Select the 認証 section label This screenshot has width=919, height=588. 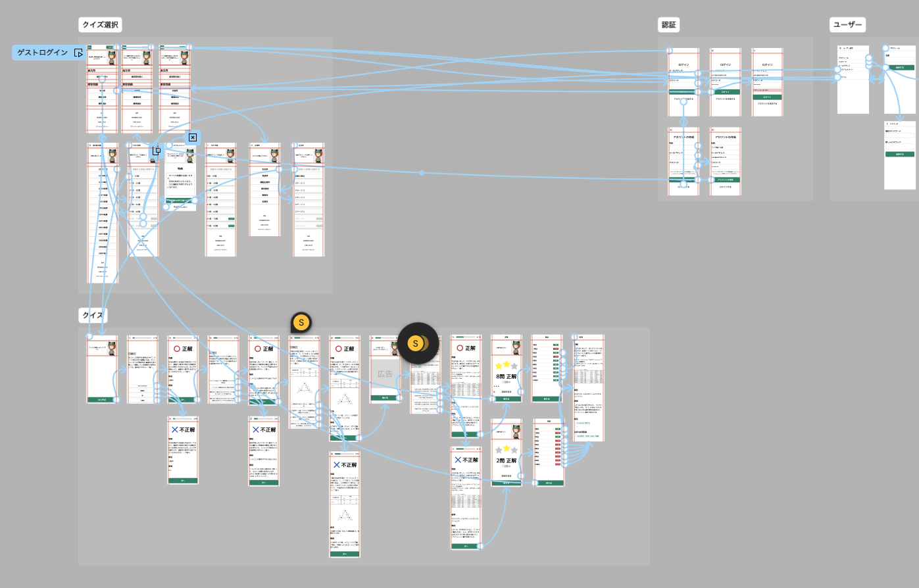click(x=668, y=25)
